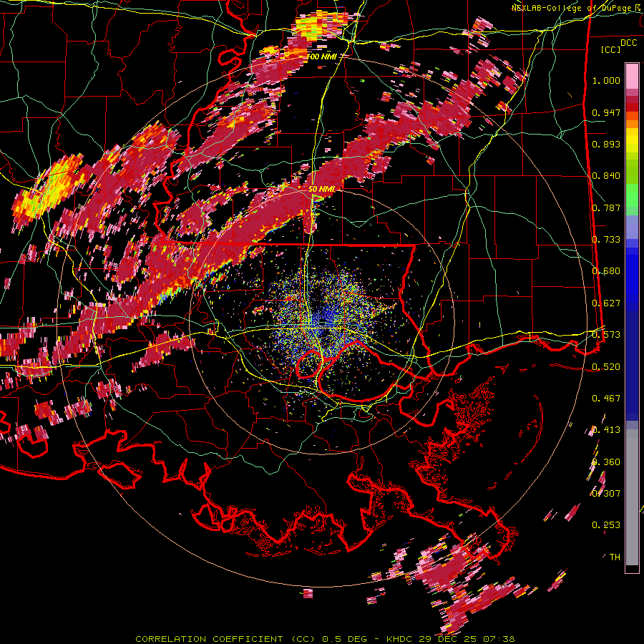Click the 0.840 legend value
644x644 pixels.
(x=606, y=176)
